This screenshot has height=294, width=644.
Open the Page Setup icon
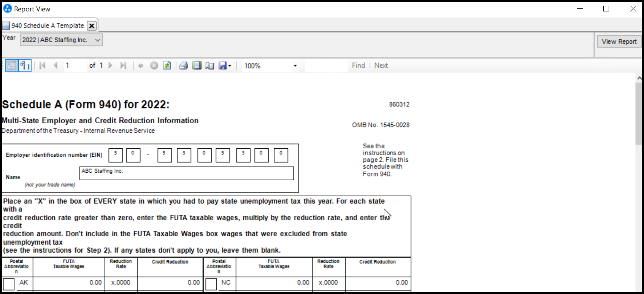(x=210, y=65)
